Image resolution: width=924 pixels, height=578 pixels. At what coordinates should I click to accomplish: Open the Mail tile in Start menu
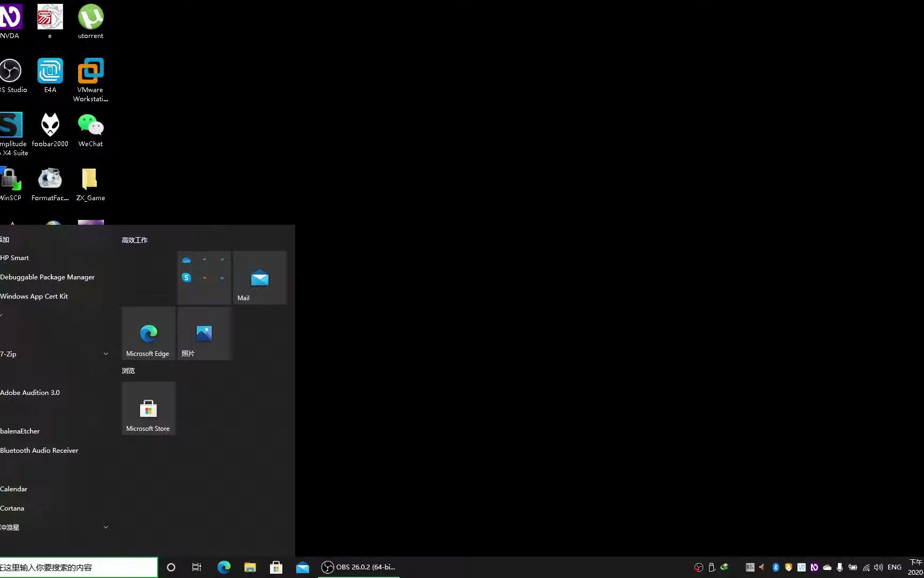pyautogui.click(x=259, y=277)
